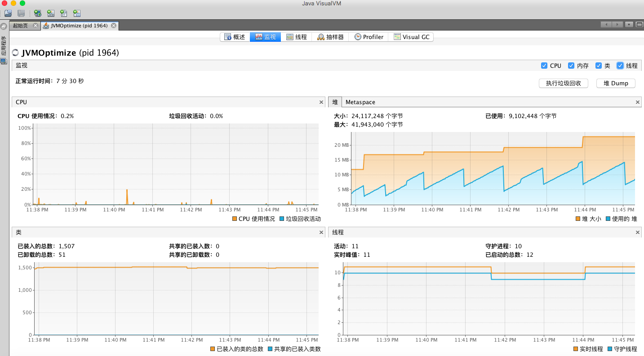Click the 正常运行时间 7 分 30 秒 text
The image size is (644, 356).
click(x=49, y=81)
